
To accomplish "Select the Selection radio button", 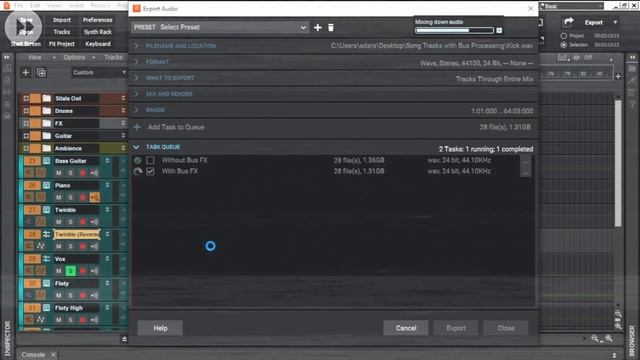I will pos(564,44).
